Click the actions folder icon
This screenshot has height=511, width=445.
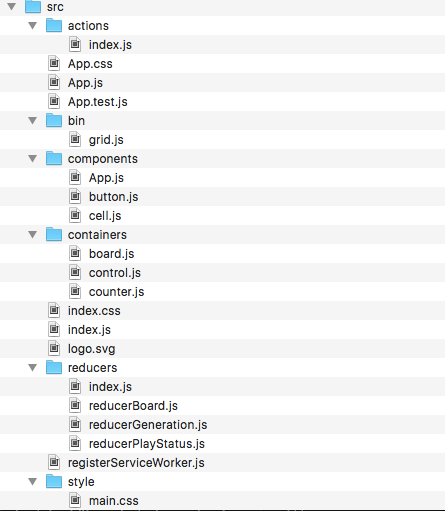pyautogui.click(x=54, y=25)
